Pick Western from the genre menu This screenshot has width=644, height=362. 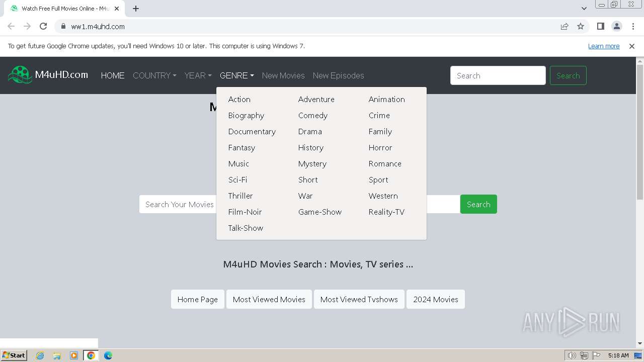point(383,196)
